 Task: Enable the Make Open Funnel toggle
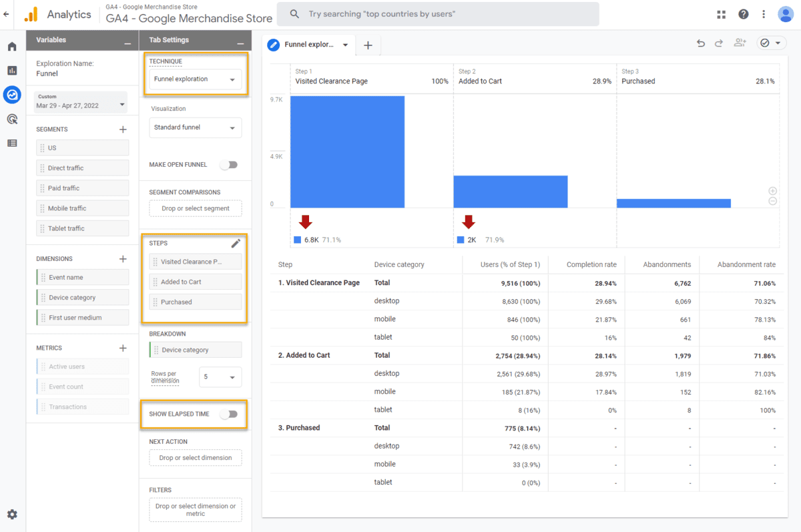point(229,165)
